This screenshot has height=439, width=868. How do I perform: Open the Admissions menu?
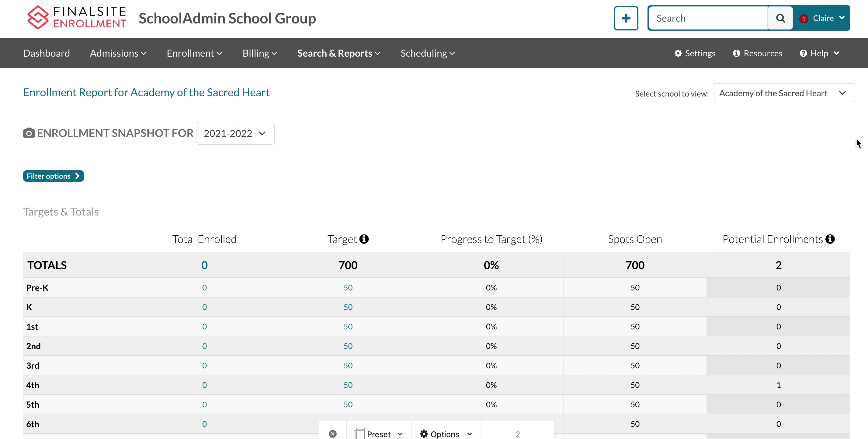click(118, 53)
